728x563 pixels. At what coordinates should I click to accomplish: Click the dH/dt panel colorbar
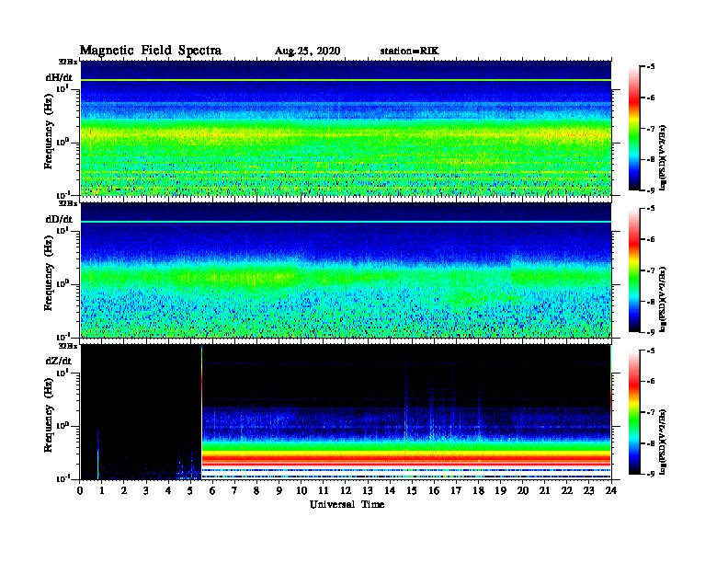pos(633,128)
